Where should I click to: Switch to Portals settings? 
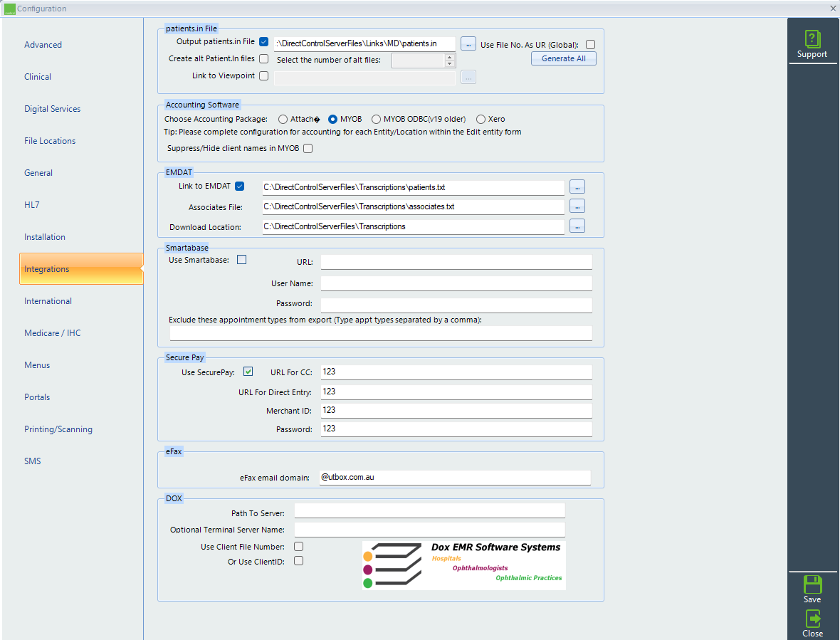click(37, 397)
